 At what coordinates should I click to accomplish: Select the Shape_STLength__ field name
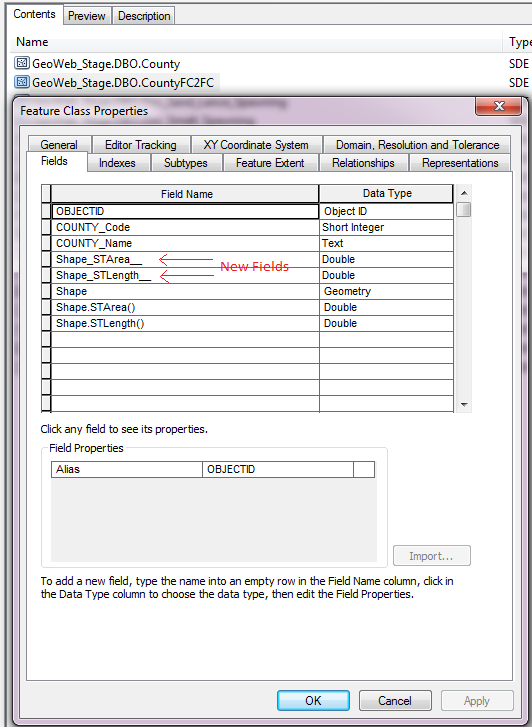[185, 275]
